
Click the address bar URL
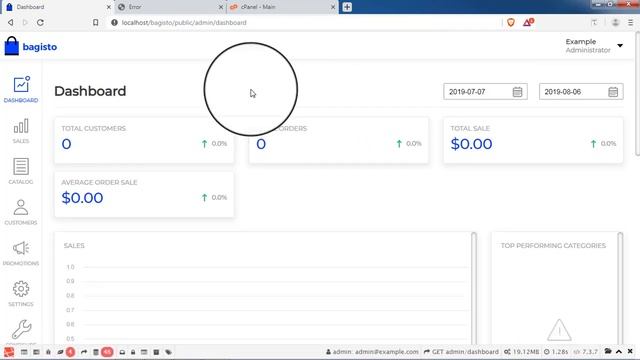(x=184, y=22)
